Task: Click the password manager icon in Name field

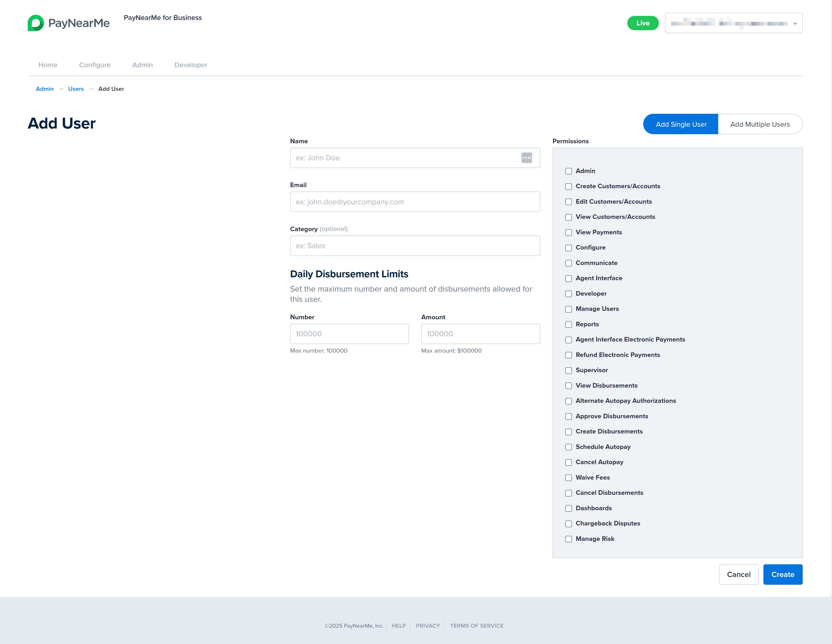Action: click(526, 158)
